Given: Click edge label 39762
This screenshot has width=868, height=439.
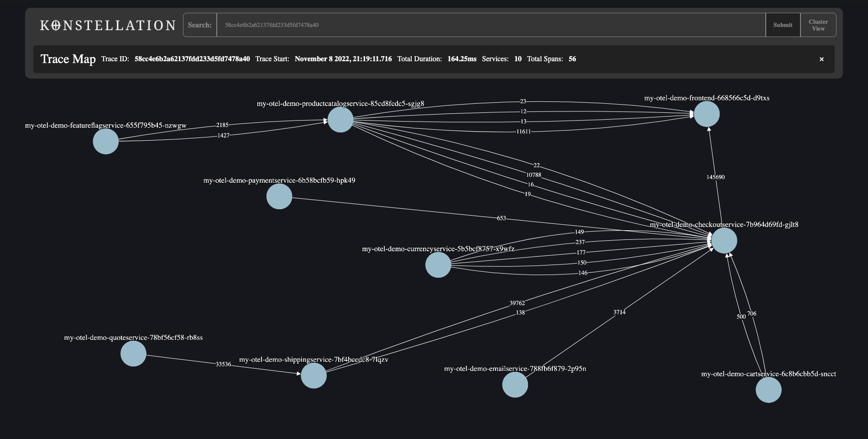Looking at the screenshot, I should point(517,303).
